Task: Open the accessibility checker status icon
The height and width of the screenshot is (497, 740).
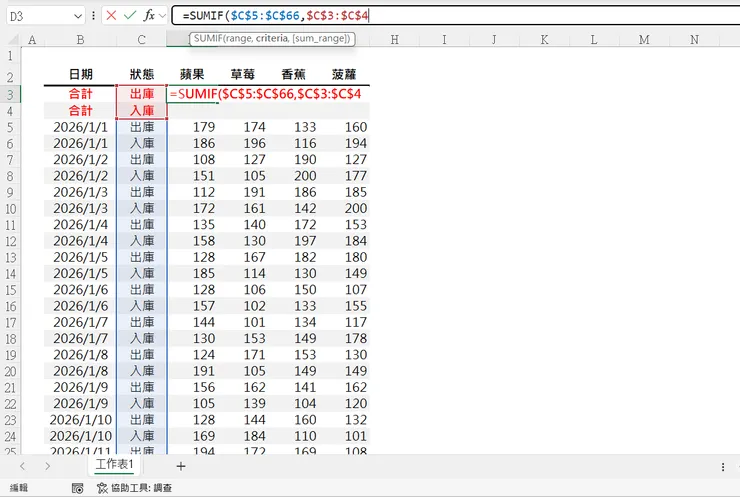Action: [102, 488]
